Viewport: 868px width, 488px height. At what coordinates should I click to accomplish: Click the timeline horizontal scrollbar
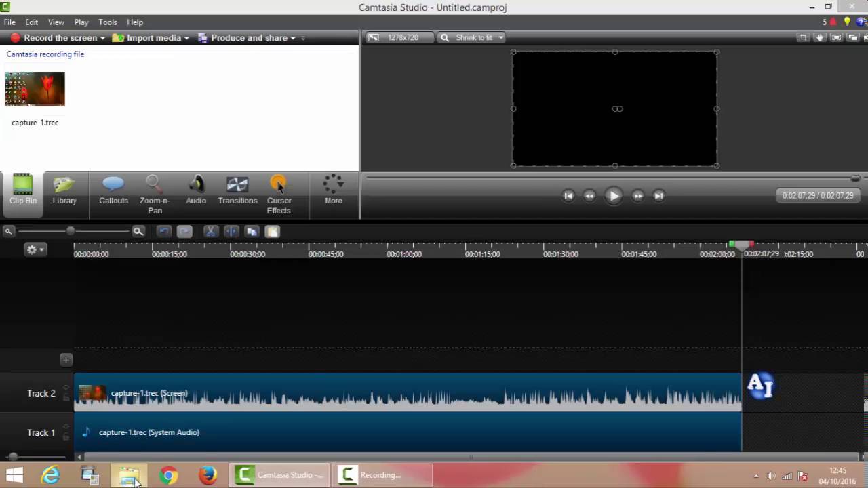pyautogui.click(x=471, y=457)
